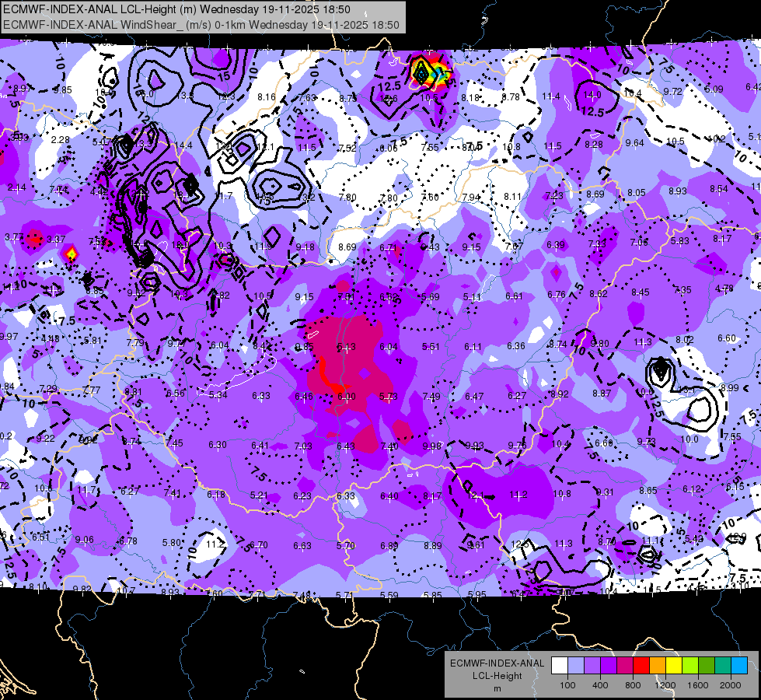Click the legend unit label m

coord(497,688)
